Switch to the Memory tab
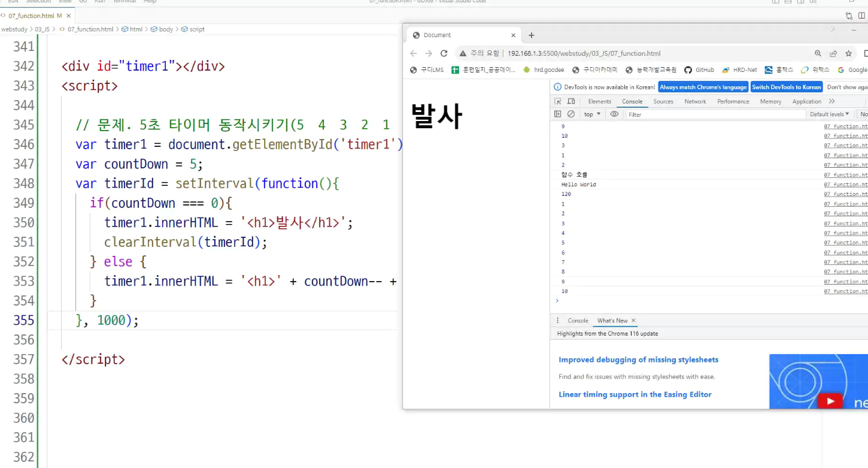868x468 pixels. (x=770, y=101)
